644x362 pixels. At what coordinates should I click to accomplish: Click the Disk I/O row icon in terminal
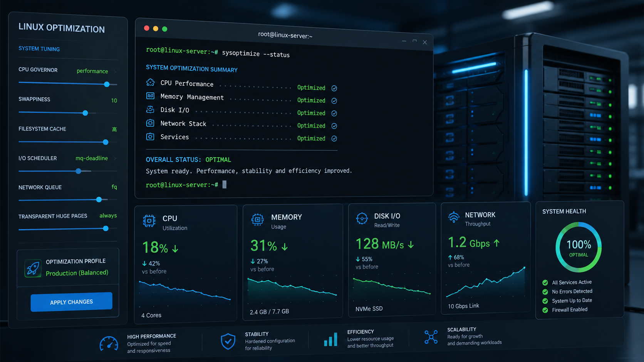click(150, 110)
